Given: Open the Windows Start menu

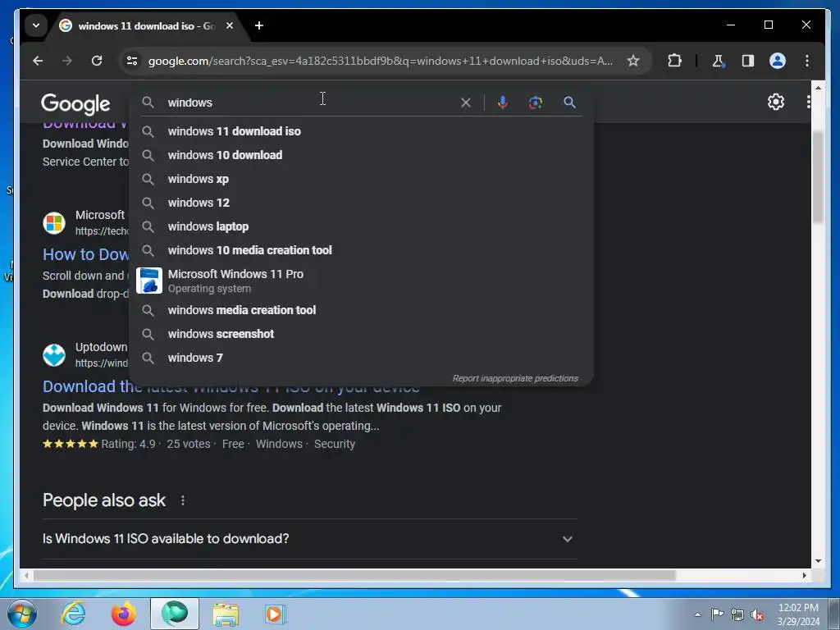Looking at the screenshot, I should [22, 614].
